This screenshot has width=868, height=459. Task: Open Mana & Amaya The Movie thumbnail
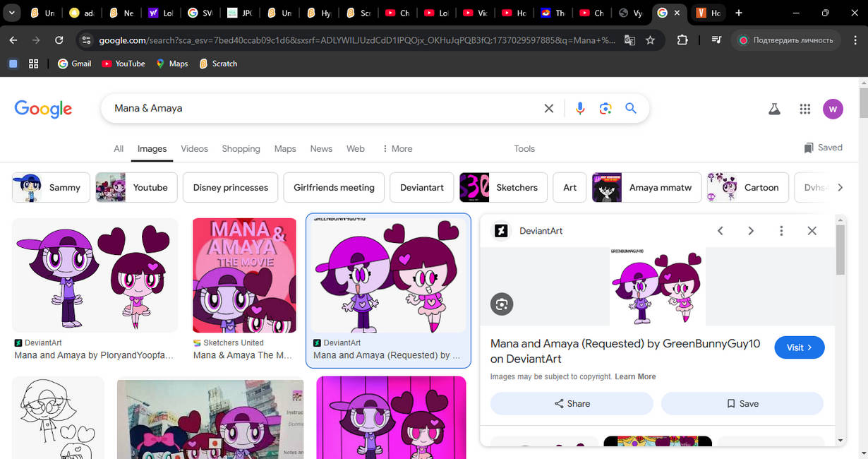coord(244,275)
